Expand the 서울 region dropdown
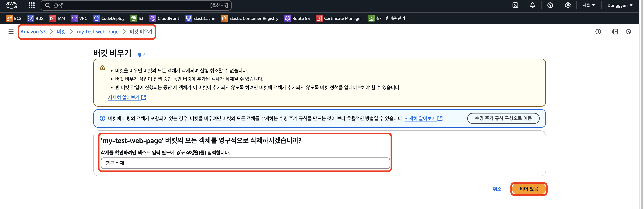The height and width of the screenshot is (209, 644). point(589,5)
